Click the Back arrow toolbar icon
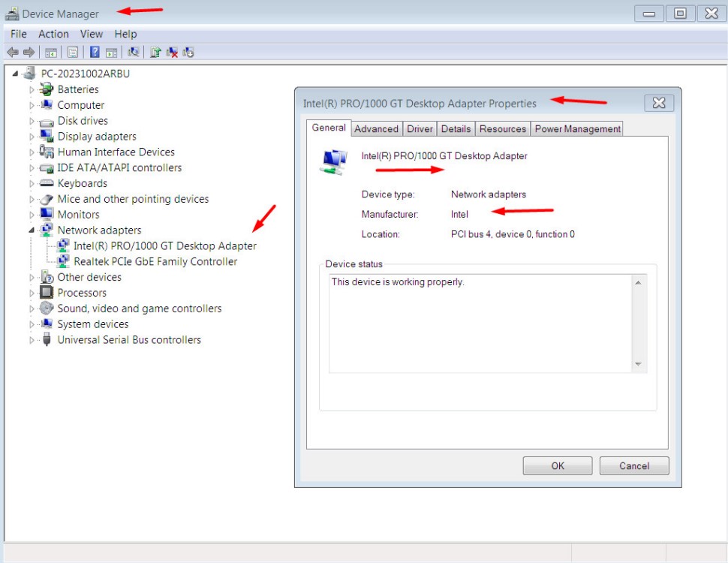 (13, 52)
